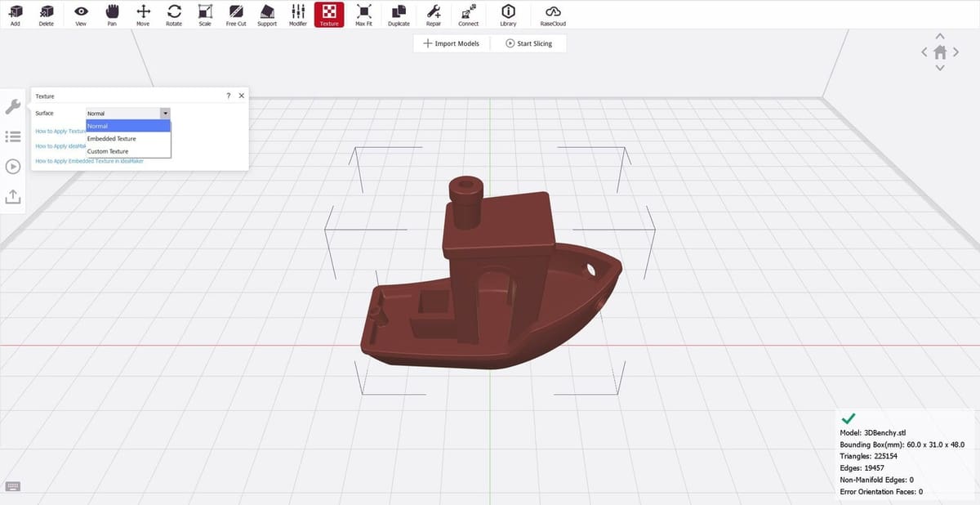Open the View tool
The width and height of the screenshot is (980, 505).
81,15
